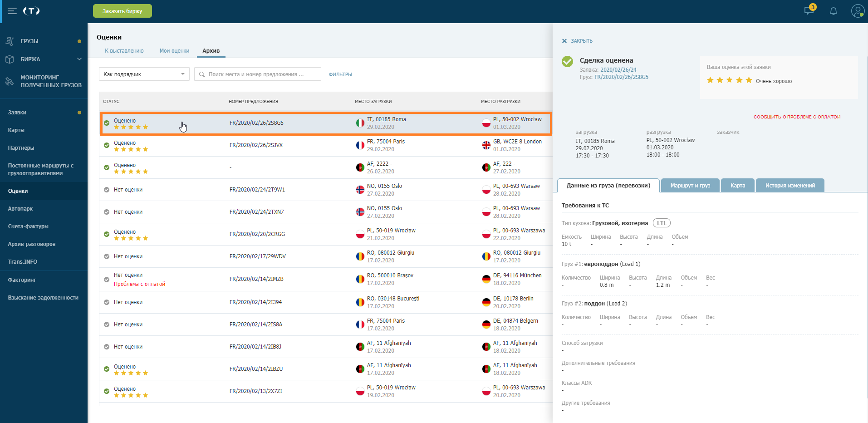The width and height of the screenshot is (868, 423).
Task: Switch to Мои оценки tab
Action: click(x=174, y=51)
